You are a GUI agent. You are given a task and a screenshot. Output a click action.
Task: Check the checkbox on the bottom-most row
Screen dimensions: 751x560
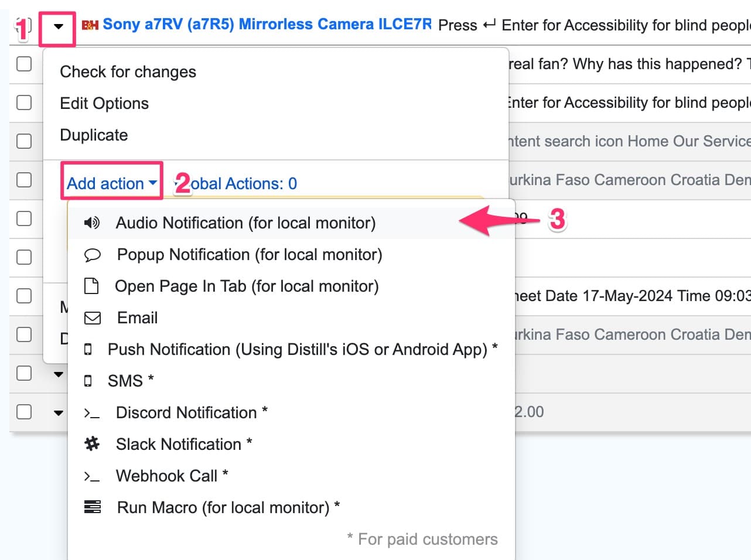(24, 412)
